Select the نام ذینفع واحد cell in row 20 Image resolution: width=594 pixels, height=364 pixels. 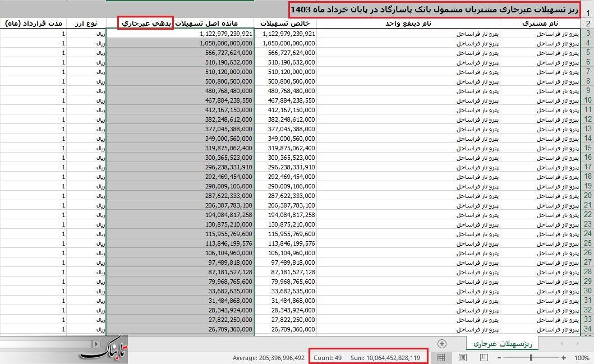[408, 195]
